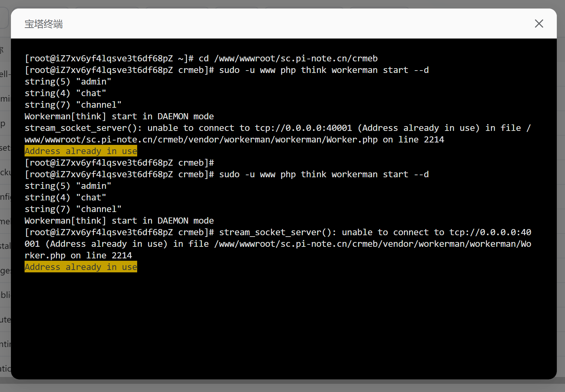Click the first string(7) "channel" output line
565x392 pixels.
[x=73, y=105]
